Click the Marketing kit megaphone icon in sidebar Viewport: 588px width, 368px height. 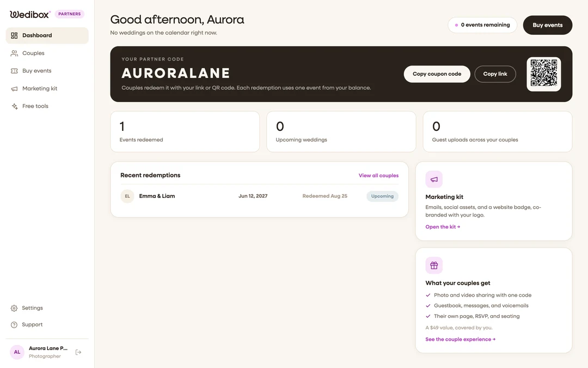click(x=14, y=89)
